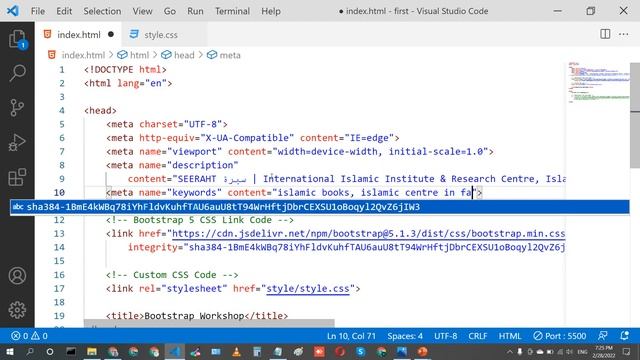Viewport: 640px width, 360px height.
Task: Click the Split Editor Right icon
Action: (x=605, y=34)
